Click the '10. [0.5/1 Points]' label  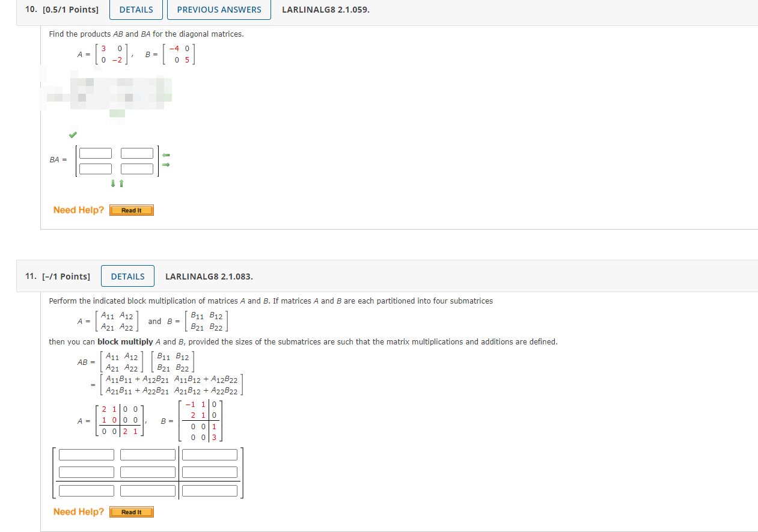[x=62, y=10]
